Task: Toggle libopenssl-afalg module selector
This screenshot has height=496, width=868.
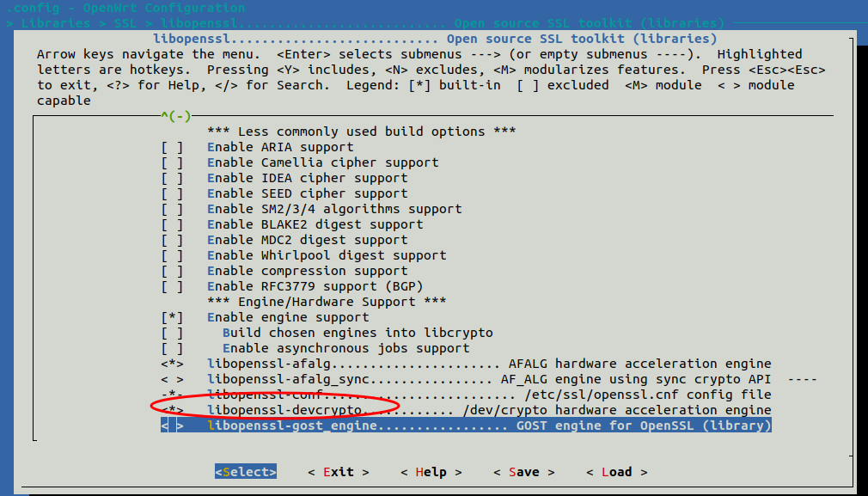Action: (x=172, y=364)
